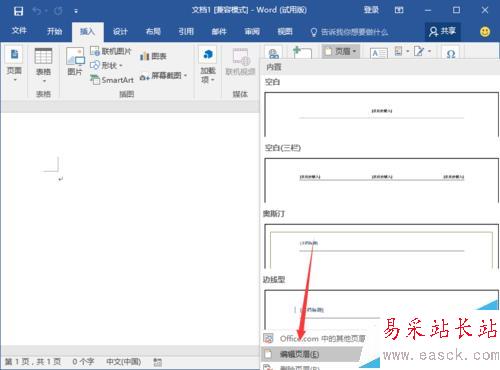This screenshot has height=370, width=500.
Task: Click the Redo icon in the title bar
Action: pyautogui.click(x=58, y=11)
